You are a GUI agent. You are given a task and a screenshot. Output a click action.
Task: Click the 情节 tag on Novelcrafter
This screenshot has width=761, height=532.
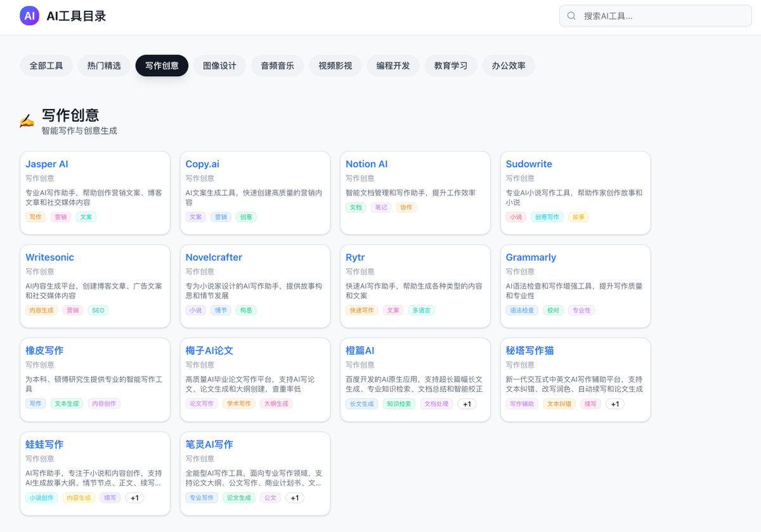point(221,311)
